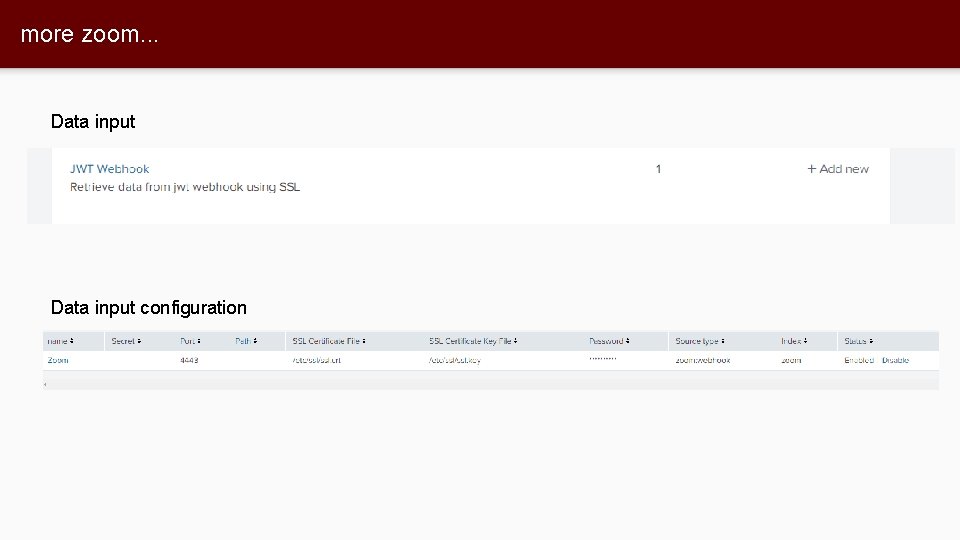Sort by SSL Certificate Key File column
This screenshot has height=540, width=960.
(x=473, y=341)
